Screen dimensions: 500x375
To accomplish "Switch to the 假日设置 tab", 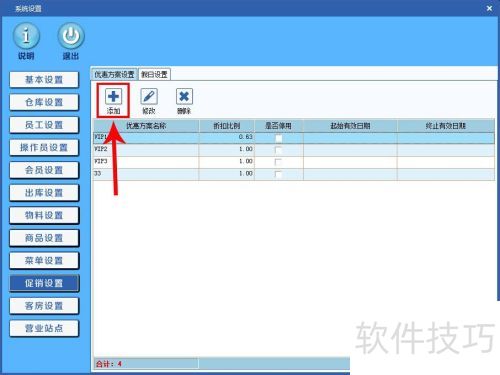I will [x=154, y=74].
